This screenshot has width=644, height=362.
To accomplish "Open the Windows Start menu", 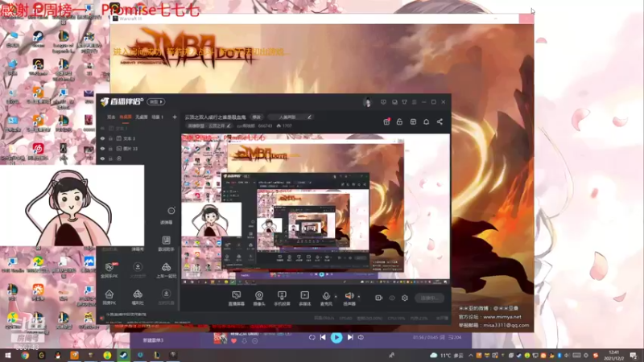I will (7, 356).
